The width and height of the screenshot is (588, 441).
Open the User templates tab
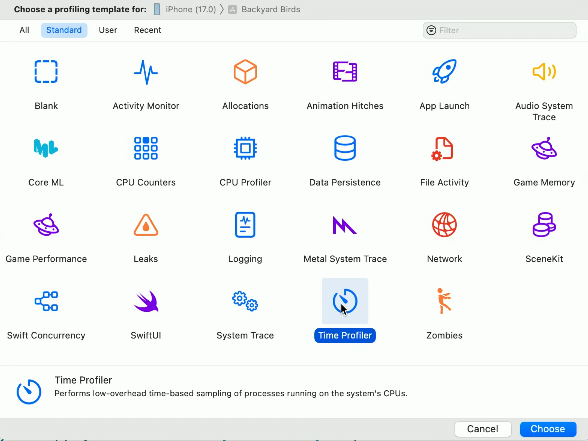click(x=108, y=30)
